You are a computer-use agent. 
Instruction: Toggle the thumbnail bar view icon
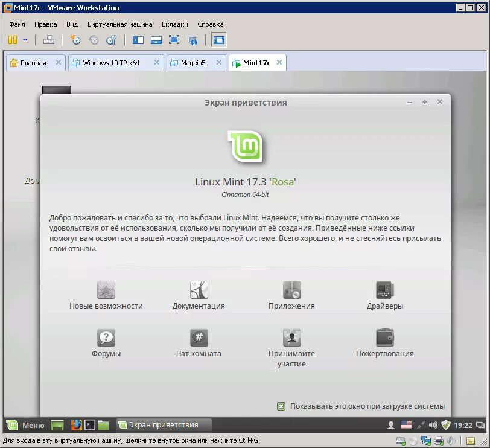click(x=156, y=40)
